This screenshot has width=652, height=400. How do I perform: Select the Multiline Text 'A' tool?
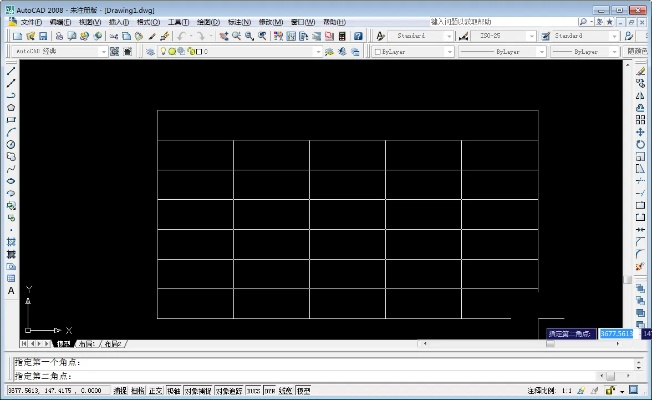(x=11, y=291)
